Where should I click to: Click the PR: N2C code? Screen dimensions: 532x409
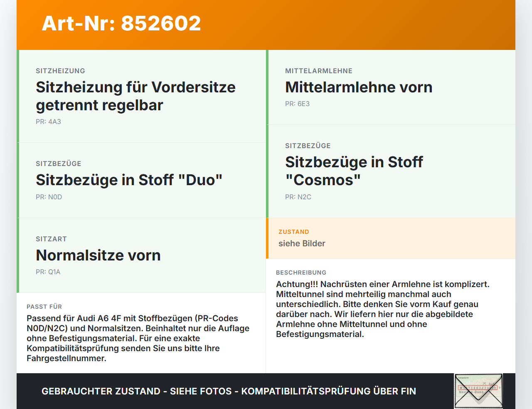[298, 197]
